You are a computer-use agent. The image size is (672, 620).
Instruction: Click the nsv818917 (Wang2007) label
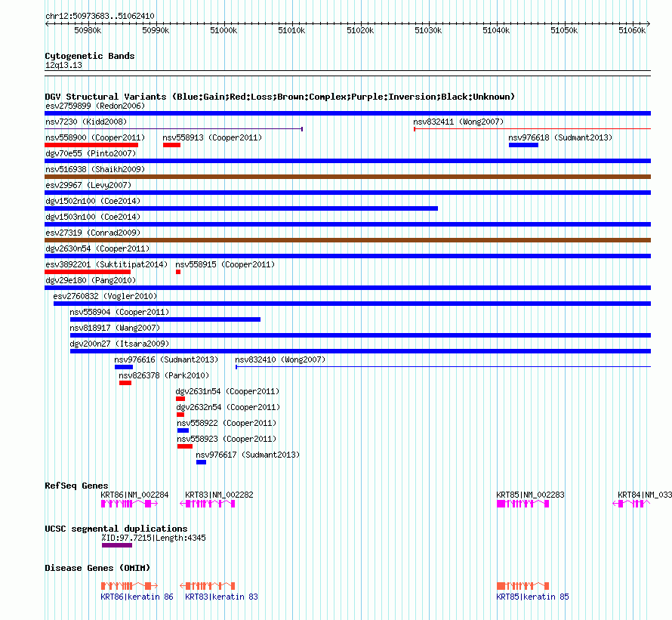(x=115, y=328)
